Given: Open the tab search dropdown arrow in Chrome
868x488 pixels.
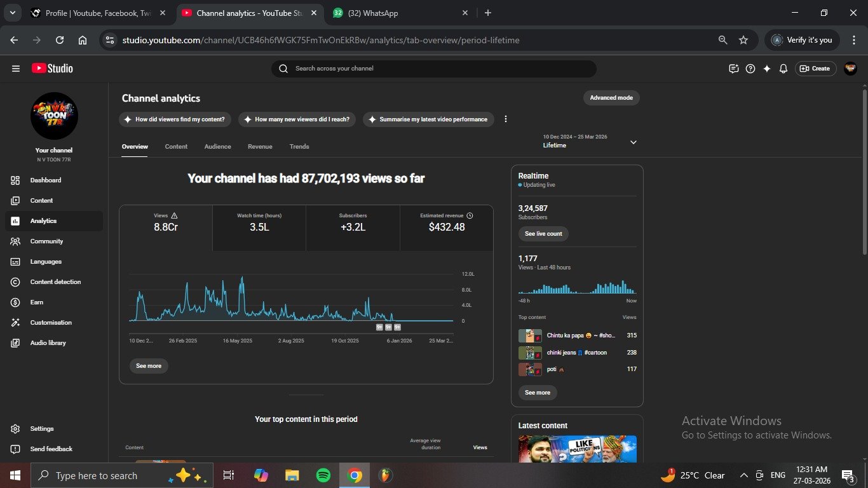Looking at the screenshot, I should (12, 13).
